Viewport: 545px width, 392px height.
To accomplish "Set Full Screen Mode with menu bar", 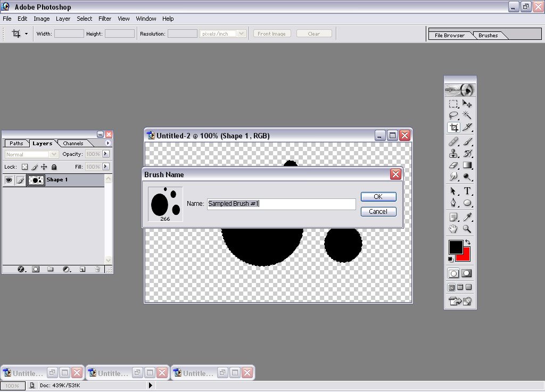I will 460,287.
